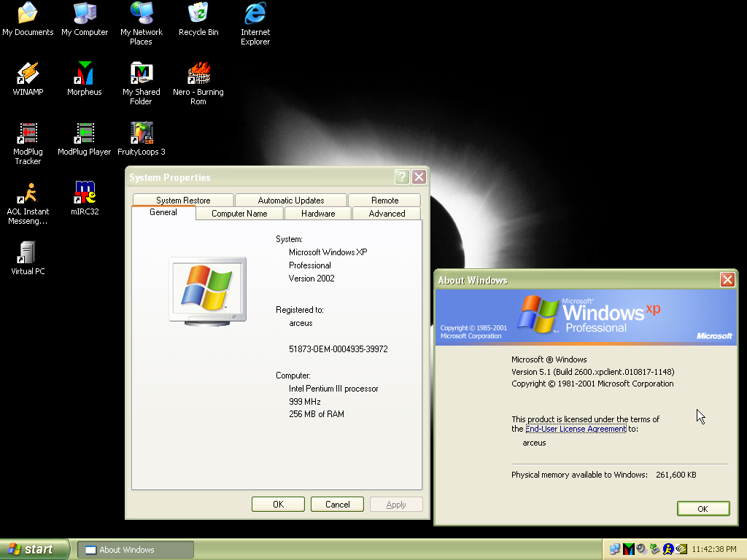The image size is (747, 560).
Task: Open the Start menu
Action: click(x=35, y=549)
